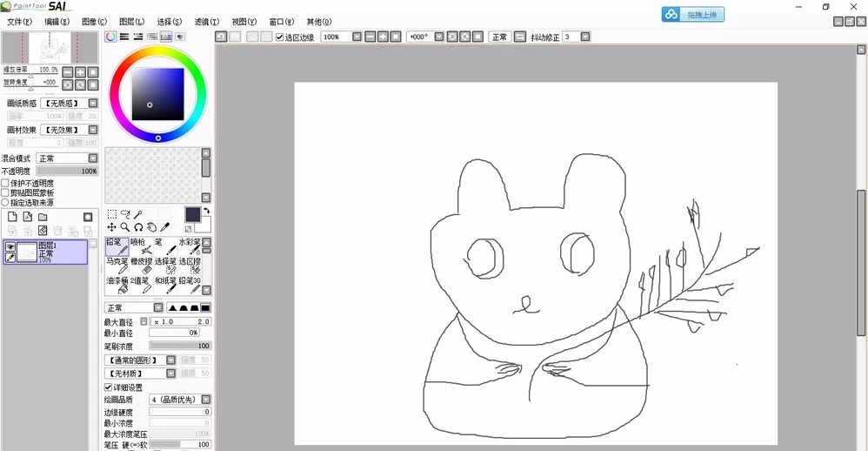Click the 拖拽上传 upload button

click(692, 15)
